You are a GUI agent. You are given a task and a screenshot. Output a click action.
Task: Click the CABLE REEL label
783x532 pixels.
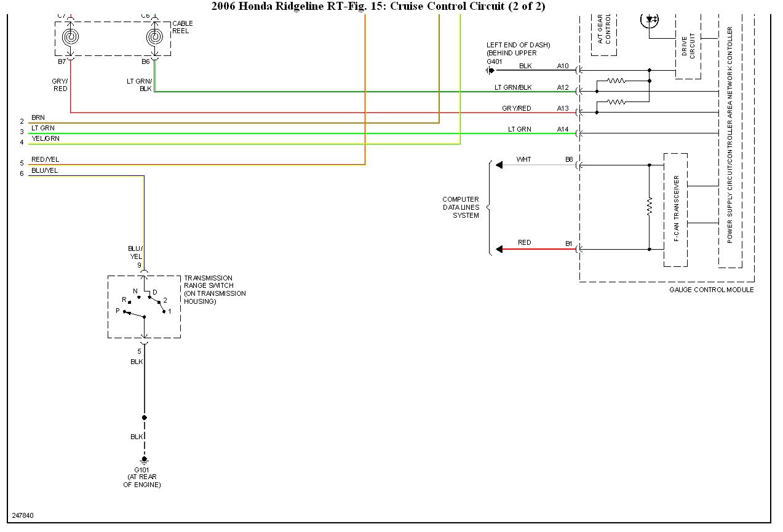pos(183,27)
